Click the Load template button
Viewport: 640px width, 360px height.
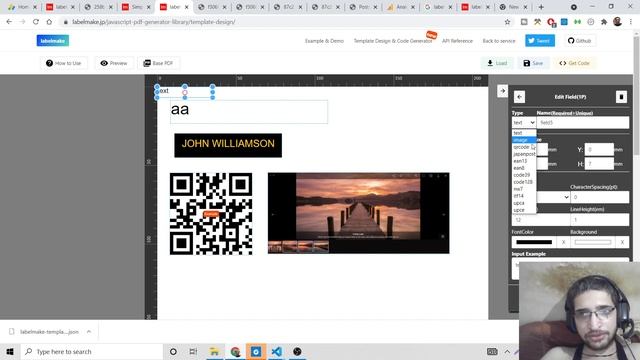click(x=497, y=63)
